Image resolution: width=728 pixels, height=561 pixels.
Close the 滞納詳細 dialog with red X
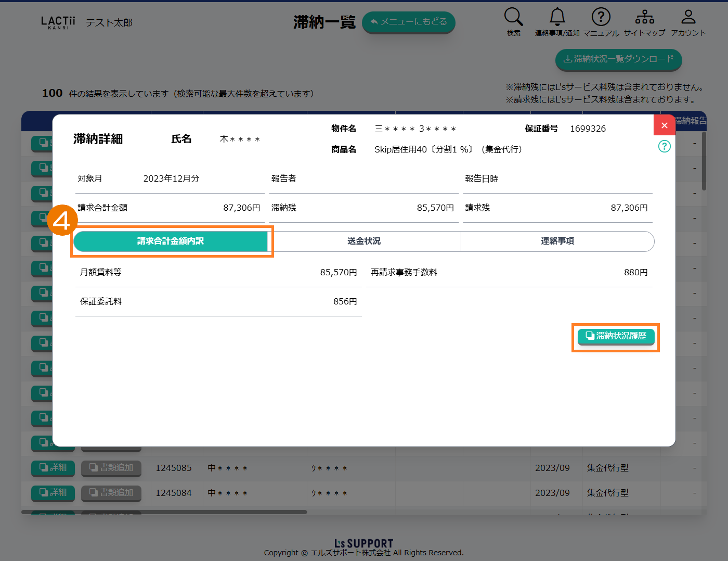(664, 125)
